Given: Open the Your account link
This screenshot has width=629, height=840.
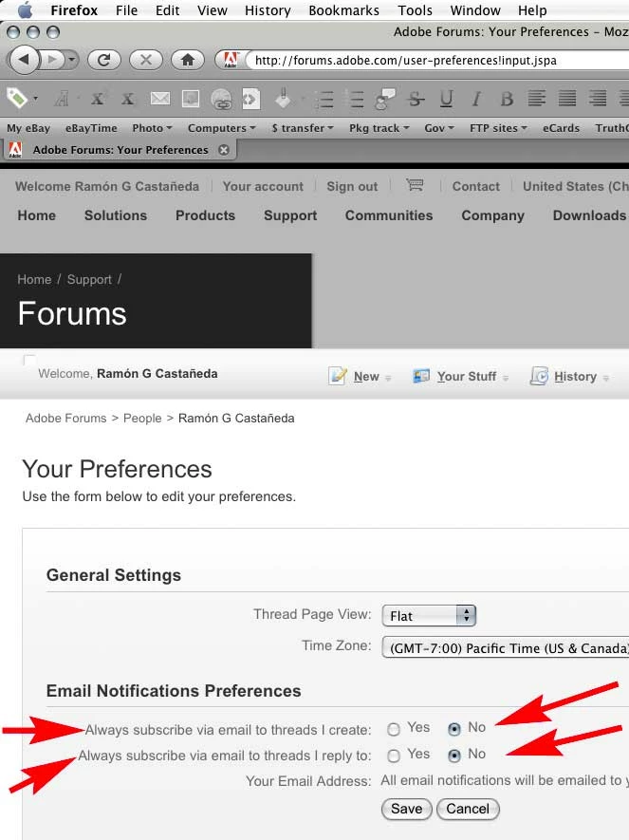Looking at the screenshot, I should [263, 186].
